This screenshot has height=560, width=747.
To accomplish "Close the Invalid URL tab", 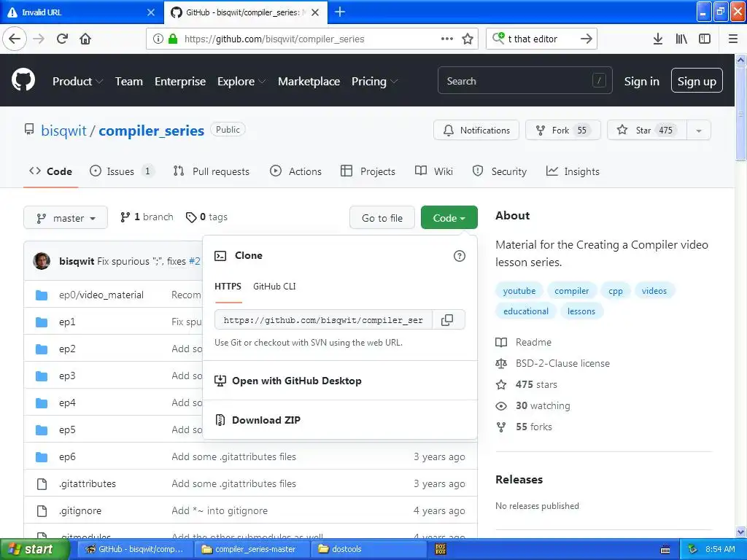I will click(151, 12).
